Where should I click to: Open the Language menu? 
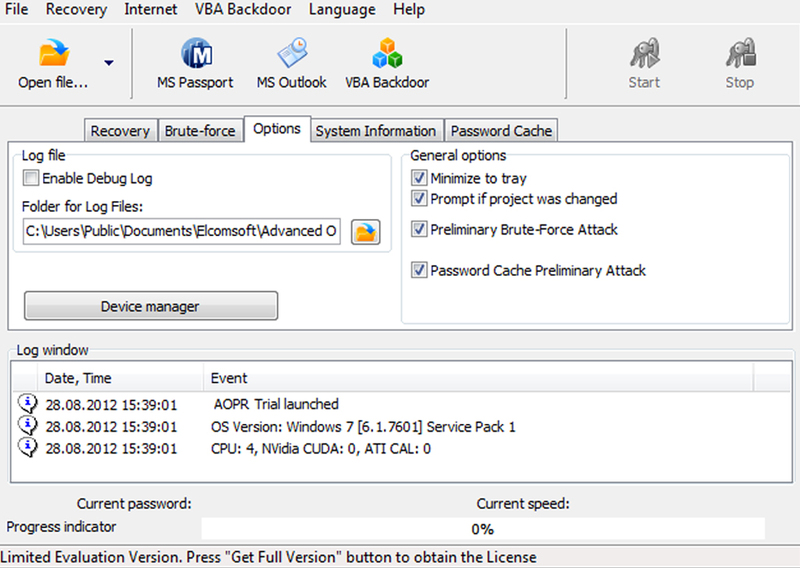point(342,9)
